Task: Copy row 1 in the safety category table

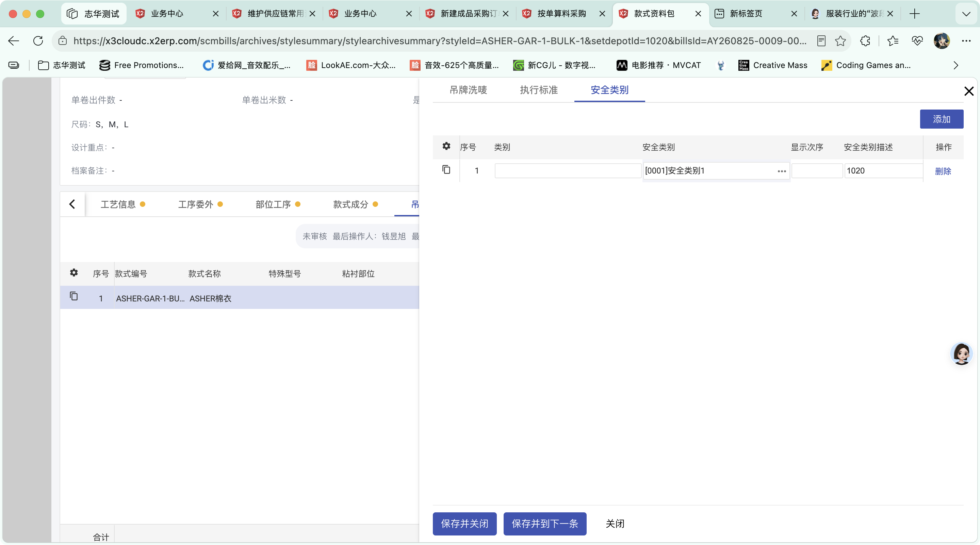Action: pyautogui.click(x=446, y=170)
